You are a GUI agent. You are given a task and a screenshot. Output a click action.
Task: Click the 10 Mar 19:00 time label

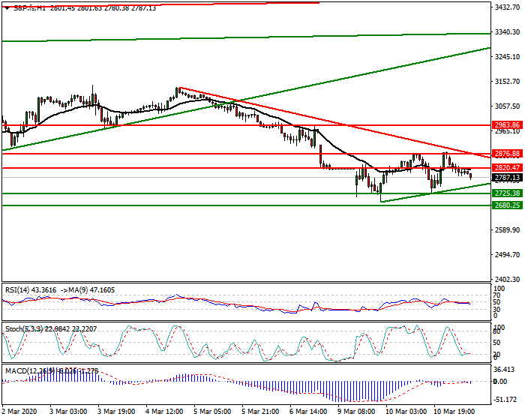pos(454,411)
